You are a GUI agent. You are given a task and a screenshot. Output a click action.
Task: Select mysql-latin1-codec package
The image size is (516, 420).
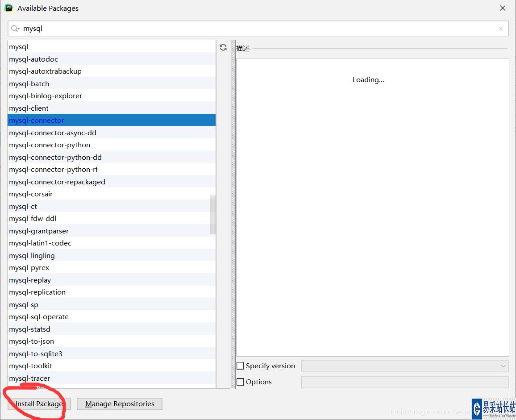(112, 243)
